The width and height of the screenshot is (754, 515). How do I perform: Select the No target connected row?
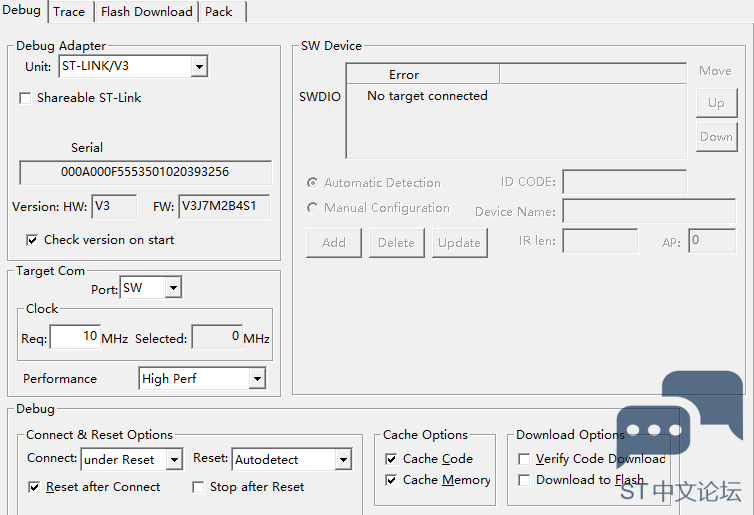[x=516, y=96]
